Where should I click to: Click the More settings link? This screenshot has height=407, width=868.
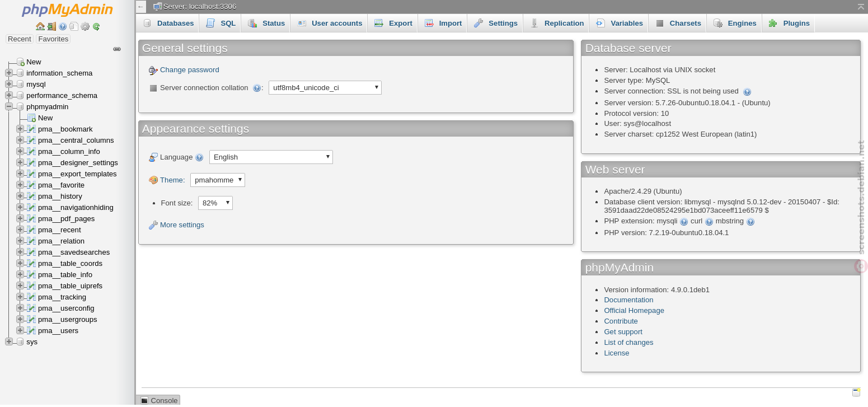tap(182, 225)
